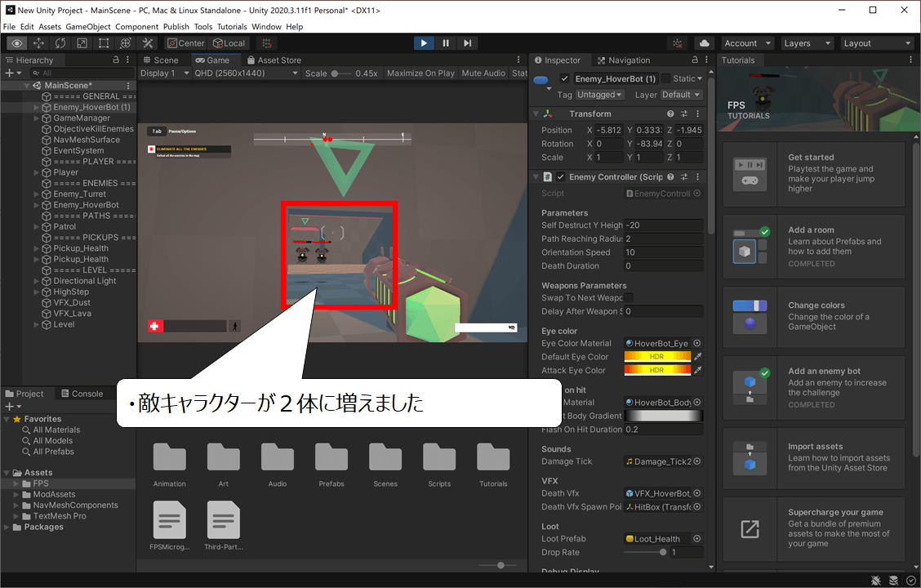
Task: Expand the Packages folder
Action: 7,527
